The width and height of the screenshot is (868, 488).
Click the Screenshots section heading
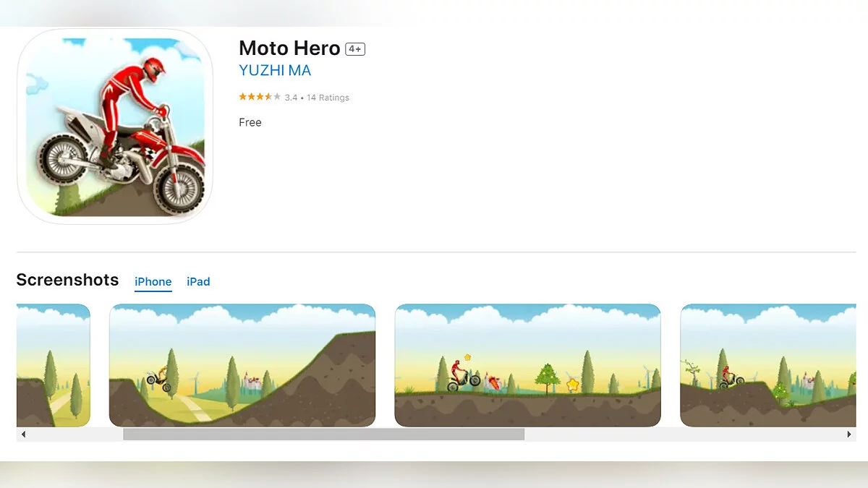click(67, 280)
